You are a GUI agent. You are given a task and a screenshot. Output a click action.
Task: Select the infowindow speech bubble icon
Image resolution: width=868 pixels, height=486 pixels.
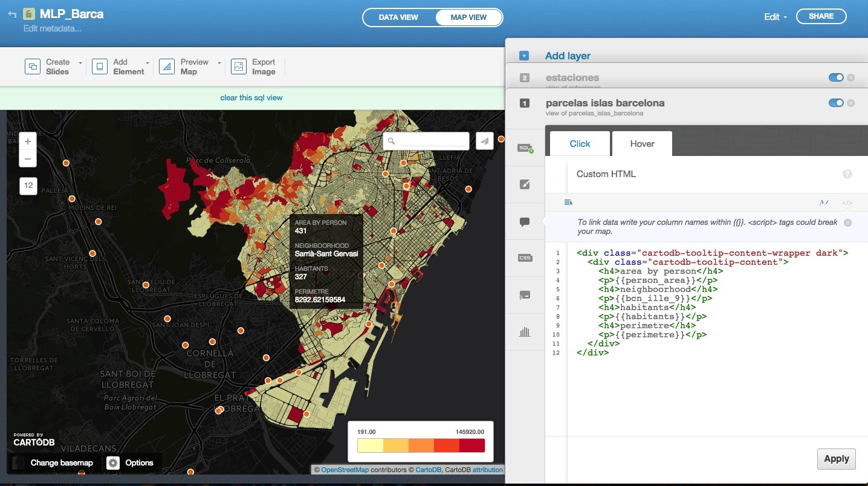(x=525, y=222)
